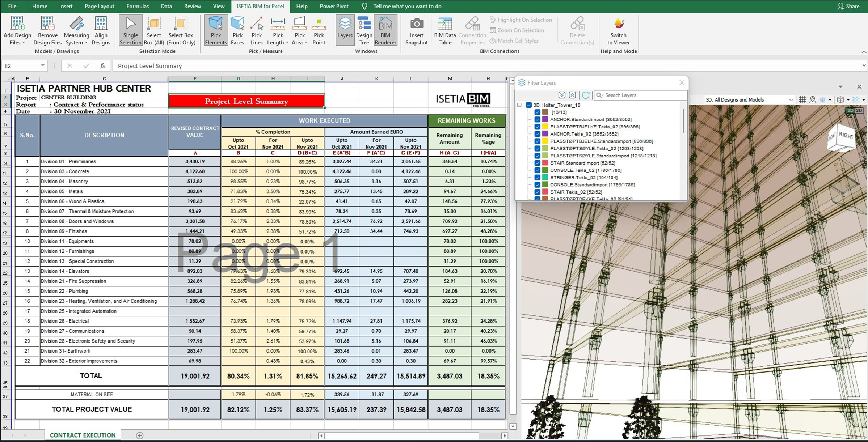Uncheck PLASSTØPTBJELKE.Tekla_02 layer checkbox
The image size is (868, 442).
[x=537, y=127]
